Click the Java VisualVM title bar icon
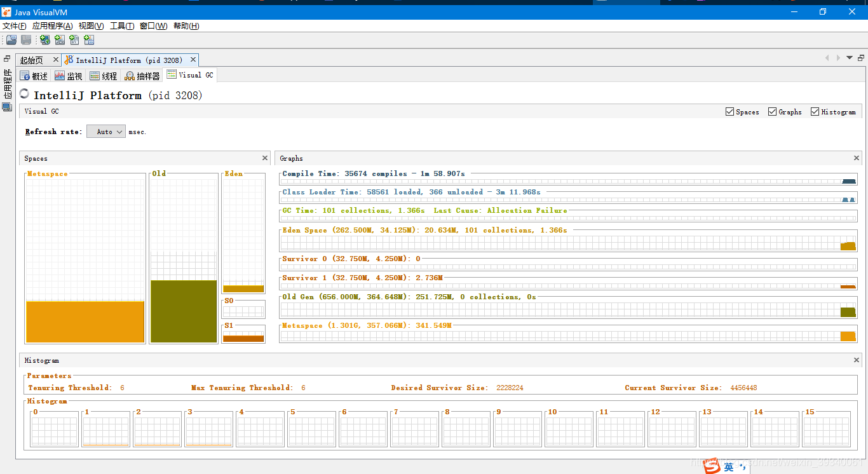 [6, 12]
